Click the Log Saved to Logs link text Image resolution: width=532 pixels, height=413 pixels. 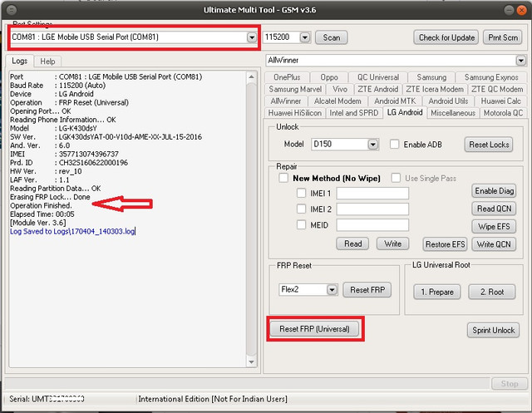[x=72, y=231]
